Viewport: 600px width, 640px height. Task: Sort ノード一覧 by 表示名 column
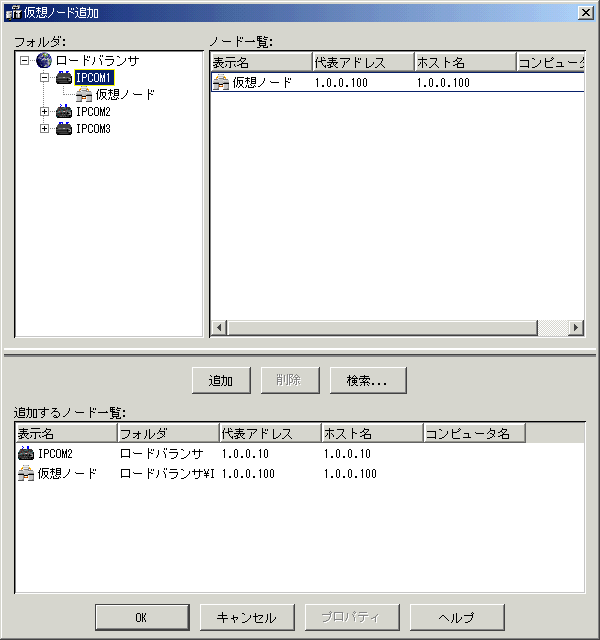[262, 62]
